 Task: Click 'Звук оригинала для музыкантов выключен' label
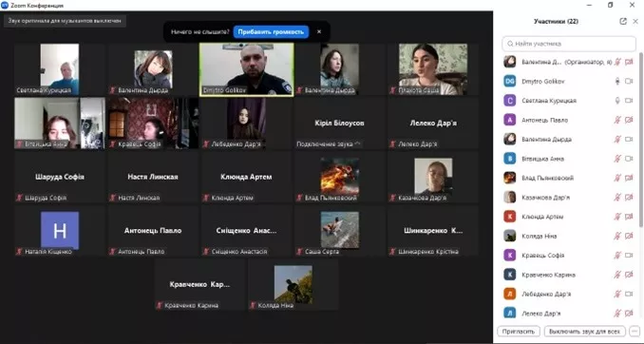[x=65, y=21]
